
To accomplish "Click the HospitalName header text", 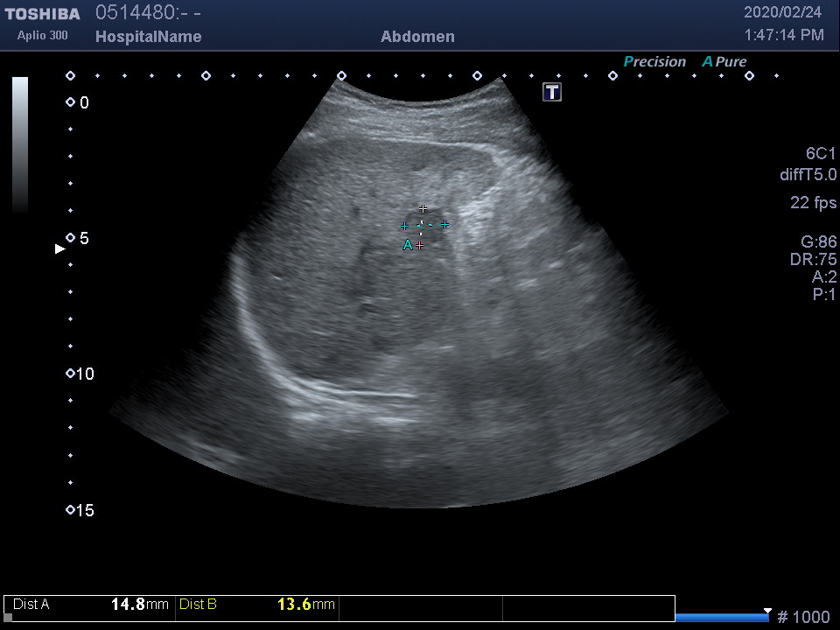I will tap(148, 37).
